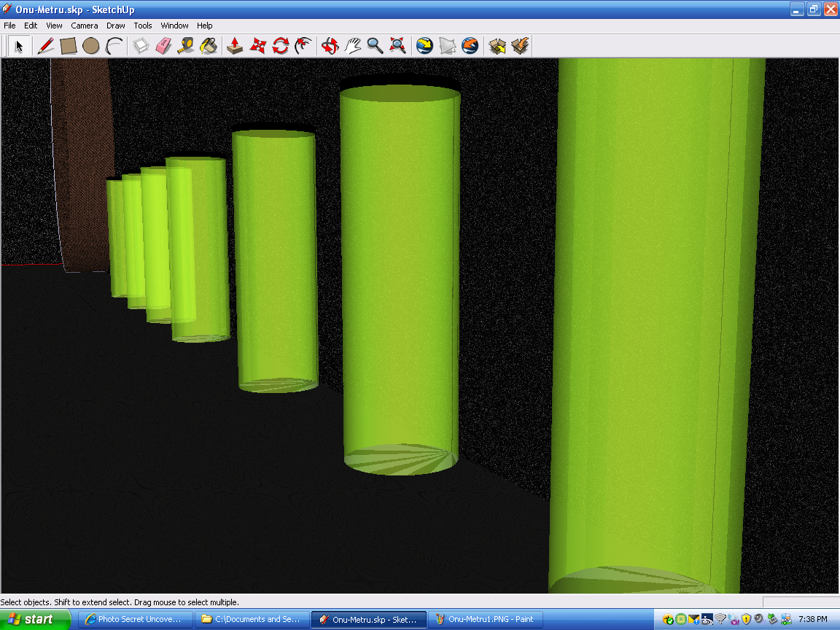Open the Edit menu
This screenshot has width=840, height=630.
31,26
